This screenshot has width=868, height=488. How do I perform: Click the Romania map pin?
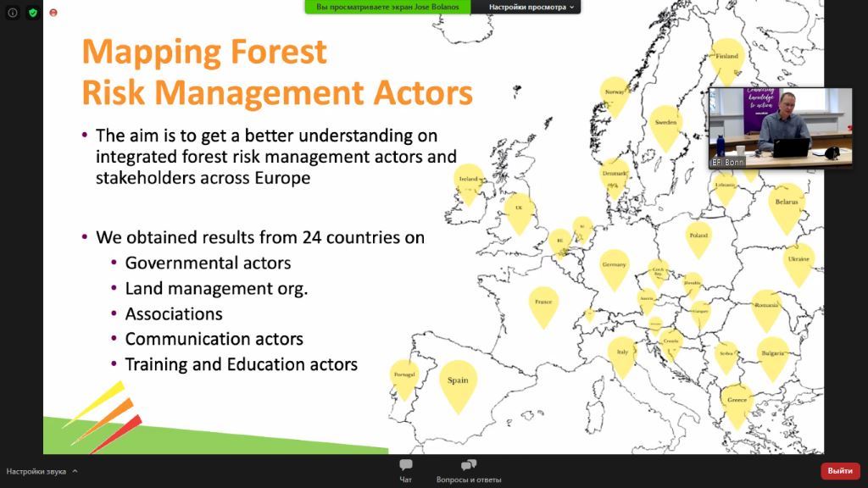(766, 310)
